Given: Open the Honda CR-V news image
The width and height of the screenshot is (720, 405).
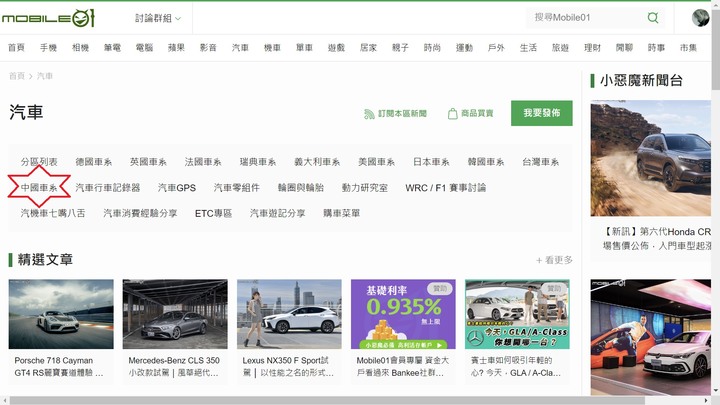Looking at the screenshot, I should click(651, 158).
